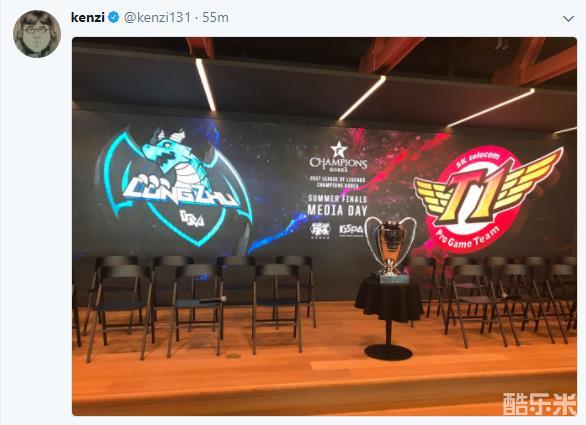Open kenzi's profile avatar picture

(x=37, y=34)
